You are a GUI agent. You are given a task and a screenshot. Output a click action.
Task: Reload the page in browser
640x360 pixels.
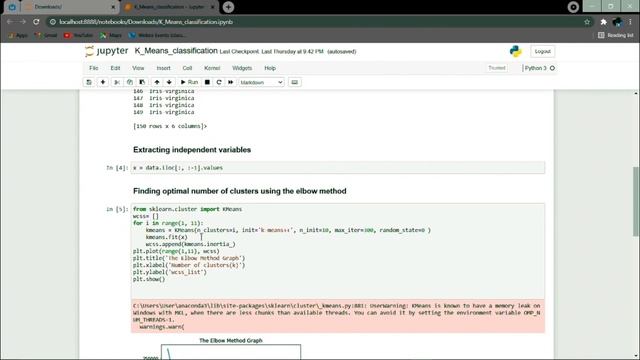click(36, 22)
